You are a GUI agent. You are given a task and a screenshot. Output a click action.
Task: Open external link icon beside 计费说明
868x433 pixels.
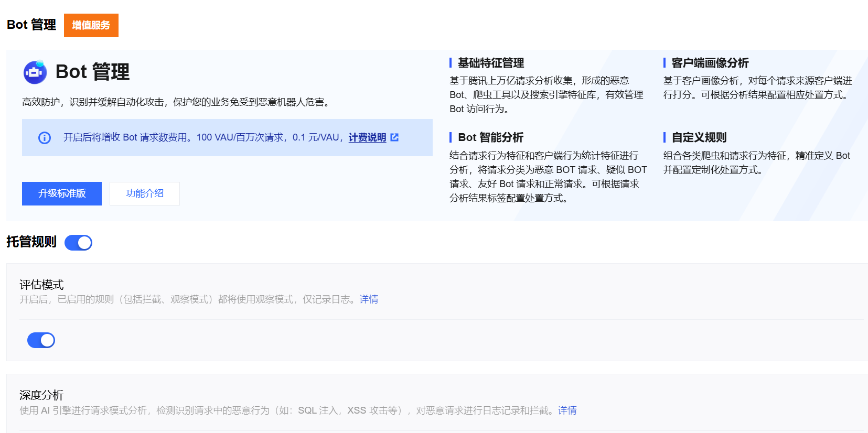coord(395,137)
